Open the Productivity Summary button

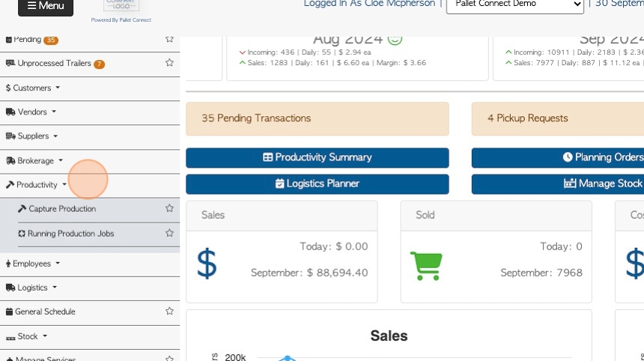point(317,157)
